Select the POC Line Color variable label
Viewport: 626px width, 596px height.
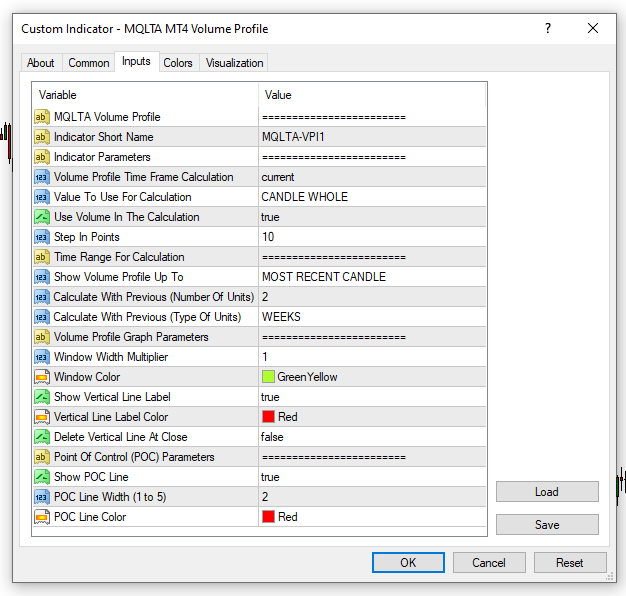tap(90, 517)
